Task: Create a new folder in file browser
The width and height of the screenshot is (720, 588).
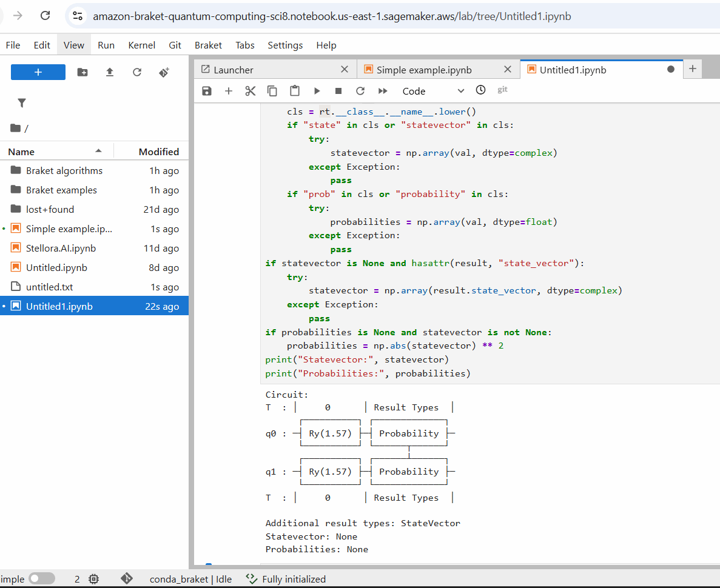Action: (82, 72)
